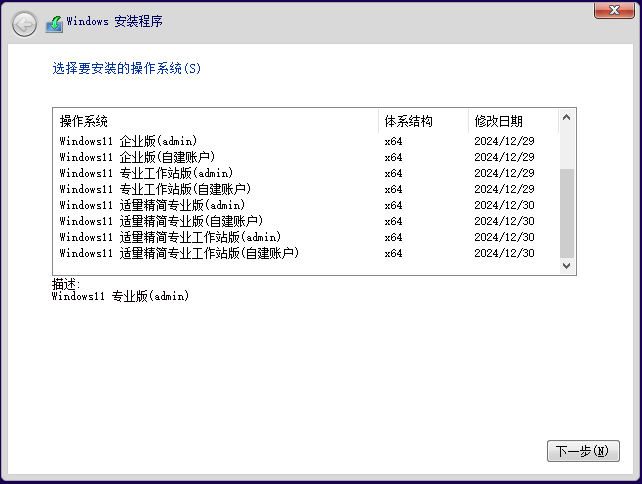
Task: Click the 操作系统 column header
Action: click(216, 121)
